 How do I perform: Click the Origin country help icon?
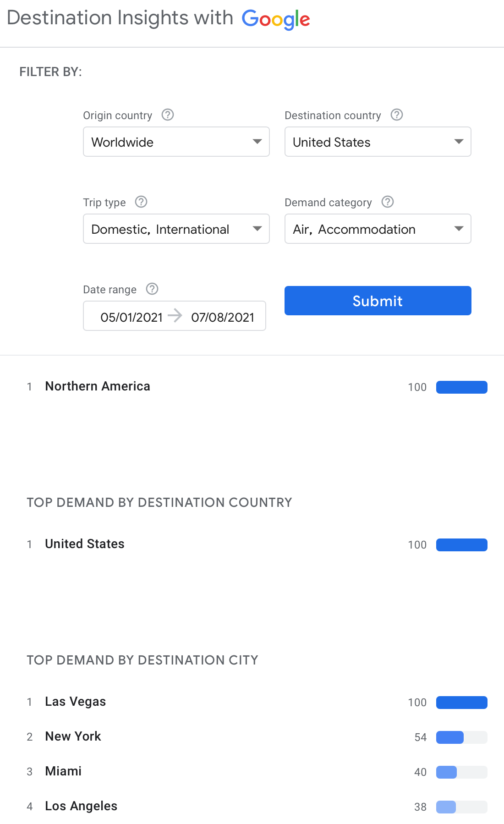point(168,115)
